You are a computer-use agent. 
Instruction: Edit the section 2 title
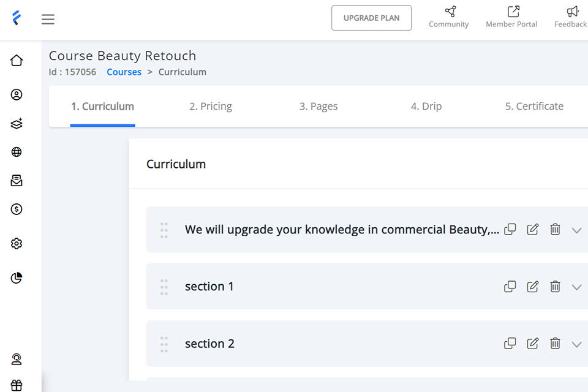click(x=533, y=344)
